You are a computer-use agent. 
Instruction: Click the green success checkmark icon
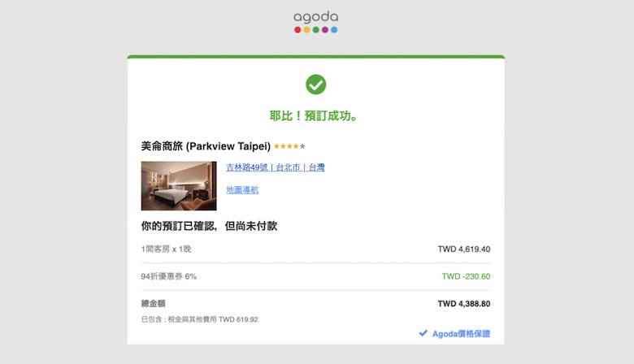[315, 84]
